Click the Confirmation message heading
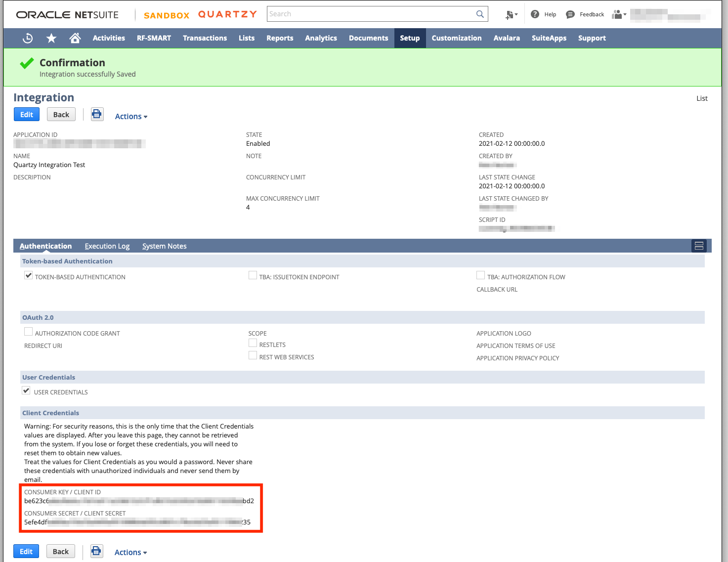The height and width of the screenshot is (562, 728). click(x=72, y=63)
